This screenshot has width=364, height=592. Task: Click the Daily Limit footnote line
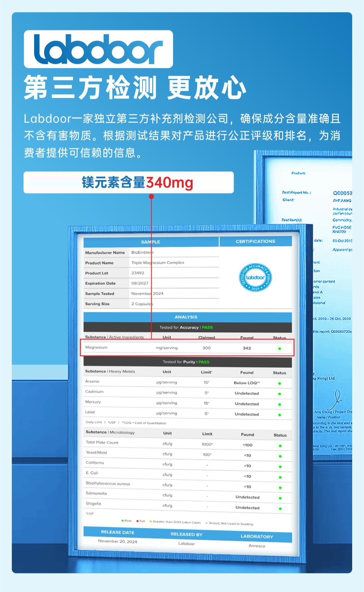[x=125, y=423]
